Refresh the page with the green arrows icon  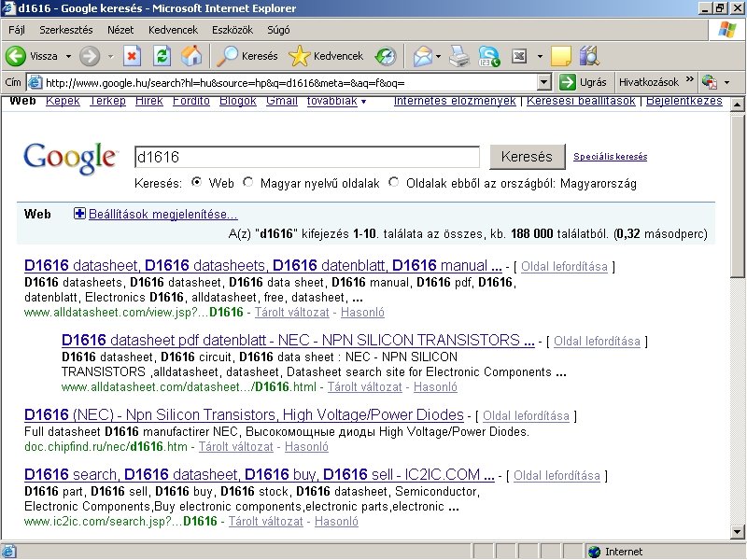(162, 56)
